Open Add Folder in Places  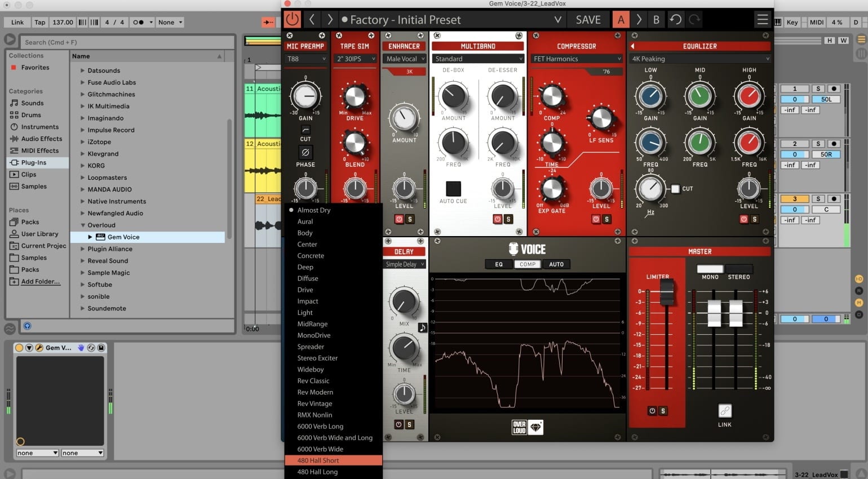[x=40, y=282]
